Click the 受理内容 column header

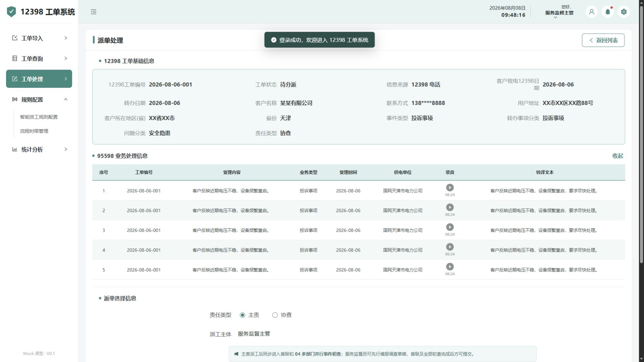pos(232,172)
